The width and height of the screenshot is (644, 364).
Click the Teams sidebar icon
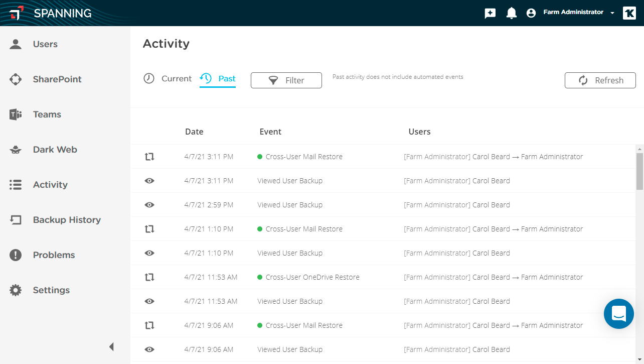point(16,114)
